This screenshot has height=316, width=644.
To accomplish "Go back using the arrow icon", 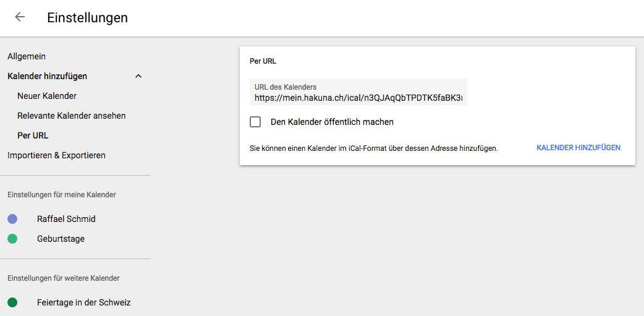I will point(20,17).
